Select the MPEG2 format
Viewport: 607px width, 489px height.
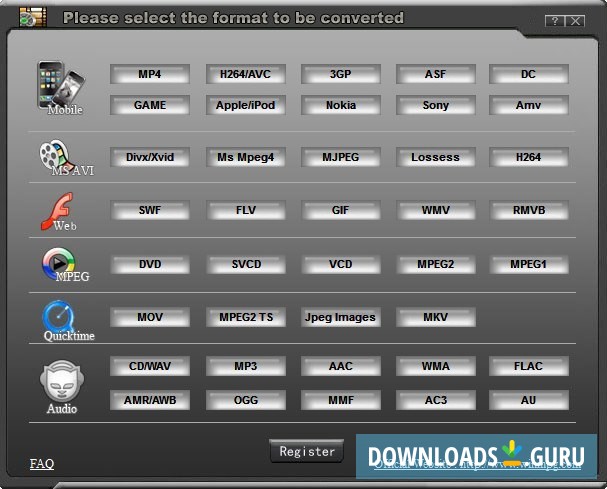[436, 264]
